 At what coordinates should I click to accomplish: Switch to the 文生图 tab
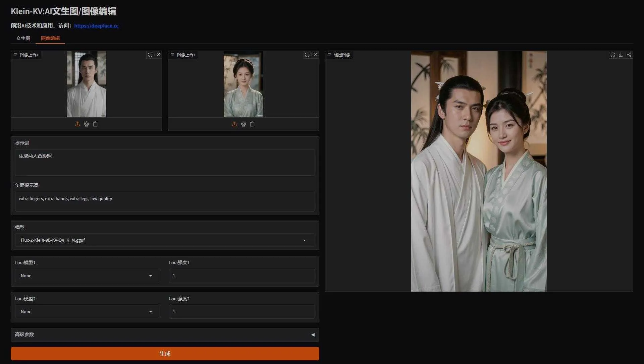tap(23, 38)
